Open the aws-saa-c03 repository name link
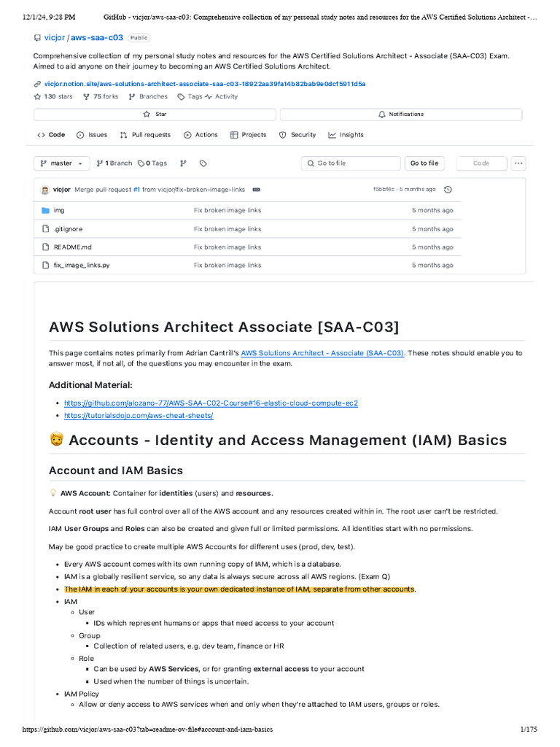Image resolution: width=560 pixels, height=747 pixels. (97, 38)
